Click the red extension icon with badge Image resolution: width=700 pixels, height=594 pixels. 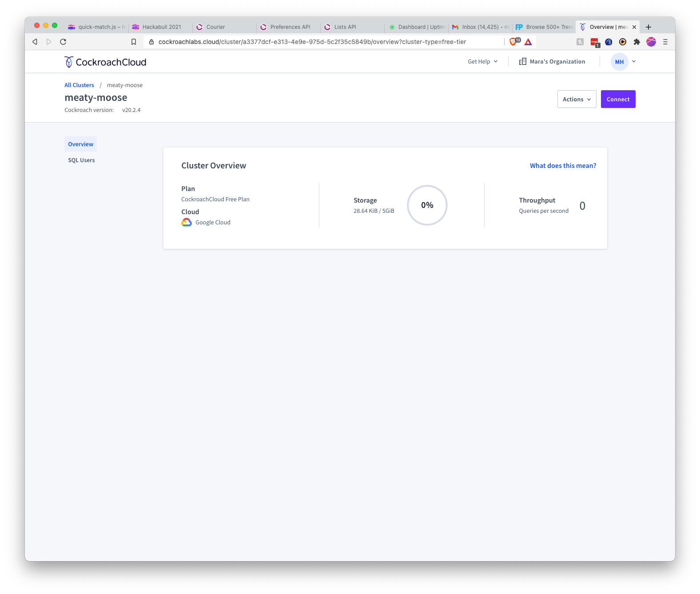(x=595, y=42)
